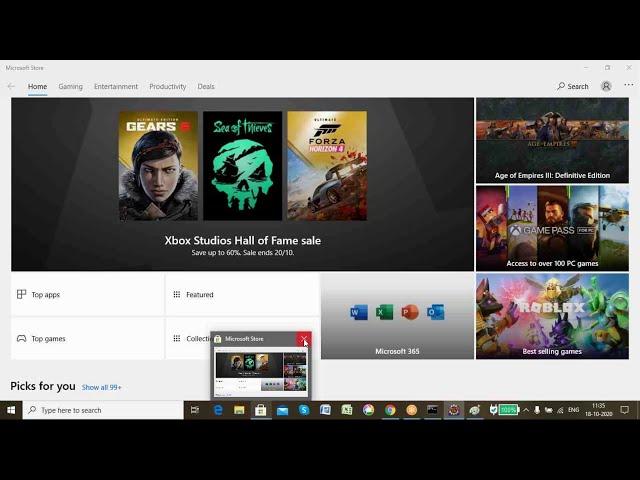Show hidden system tray icons
640x480 pixels.
pyautogui.click(x=526, y=410)
